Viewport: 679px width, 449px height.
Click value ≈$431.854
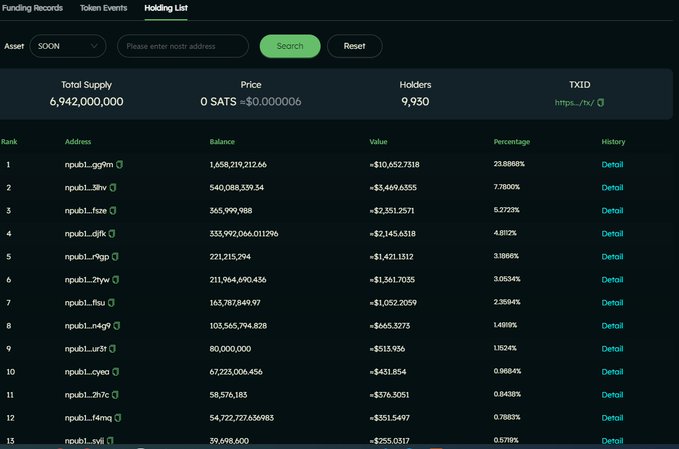tap(388, 372)
